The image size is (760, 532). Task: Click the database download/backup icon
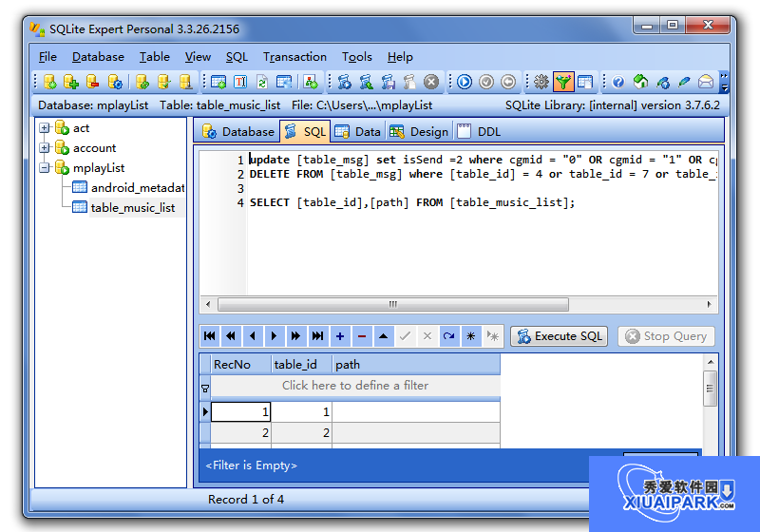(185, 82)
